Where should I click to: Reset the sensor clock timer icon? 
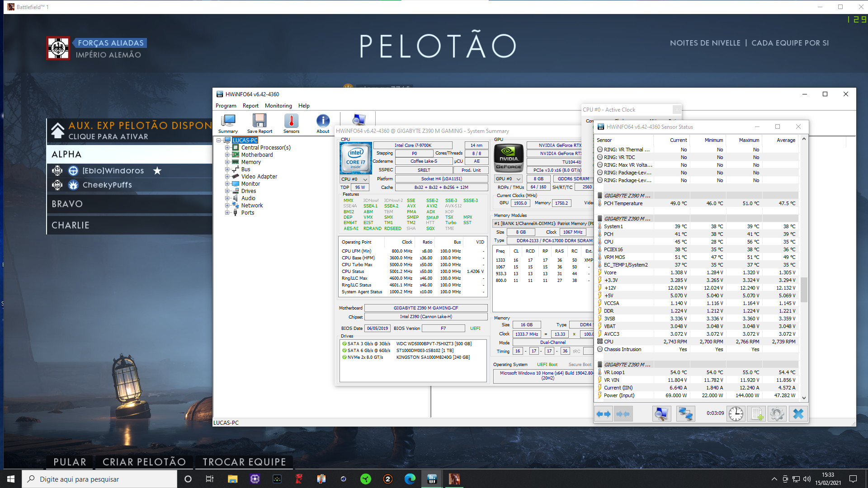click(x=736, y=413)
